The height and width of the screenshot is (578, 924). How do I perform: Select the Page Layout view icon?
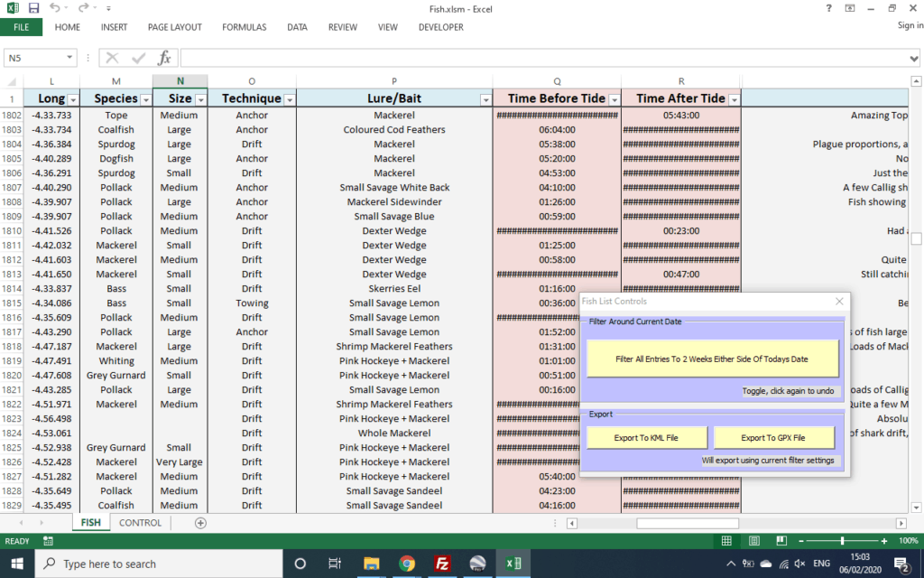coord(754,541)
